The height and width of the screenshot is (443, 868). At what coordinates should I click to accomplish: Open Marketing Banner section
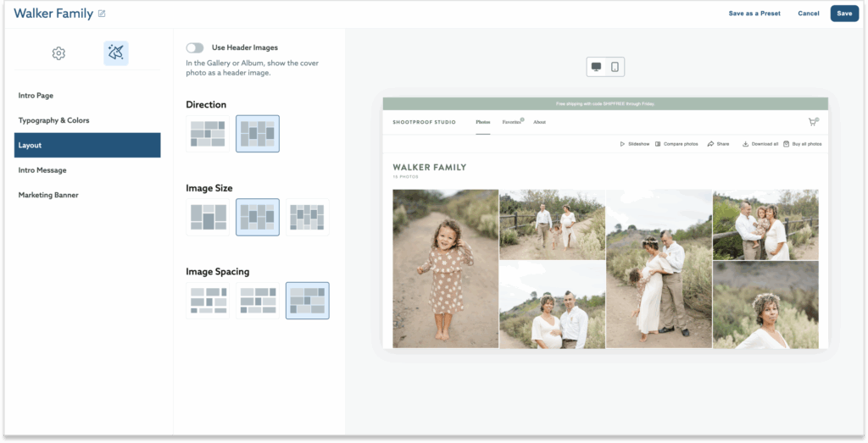coord(87,195)
